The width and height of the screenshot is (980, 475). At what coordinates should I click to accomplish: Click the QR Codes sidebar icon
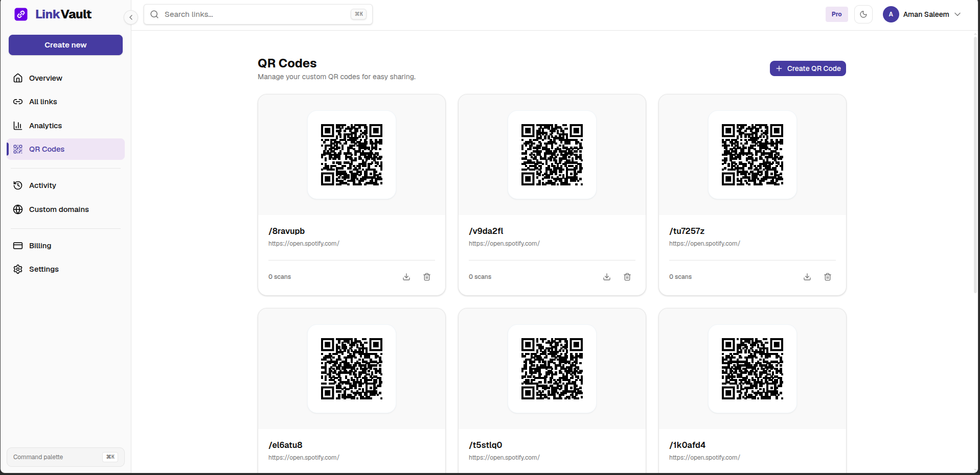click(18, 149)
